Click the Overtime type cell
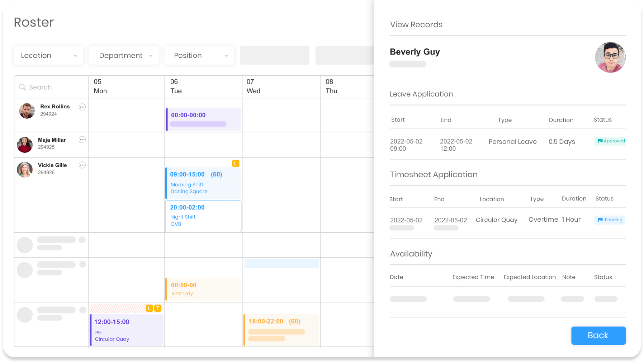Screen dimensions: 644x363 (543, 220)
